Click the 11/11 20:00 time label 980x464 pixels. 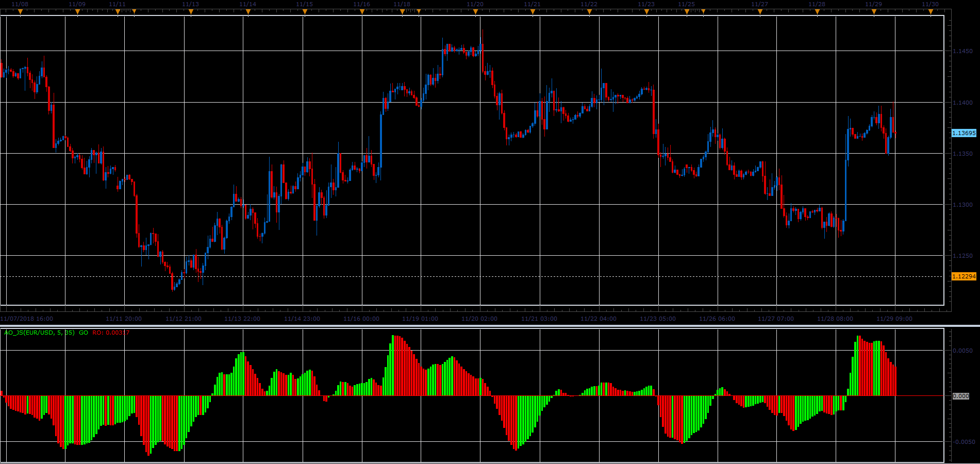pos(124,319)
